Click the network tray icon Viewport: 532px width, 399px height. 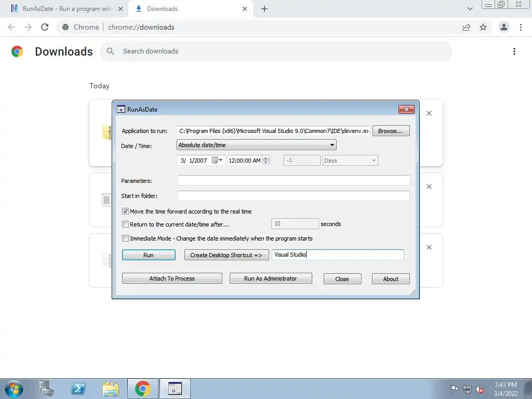point(467,389)
